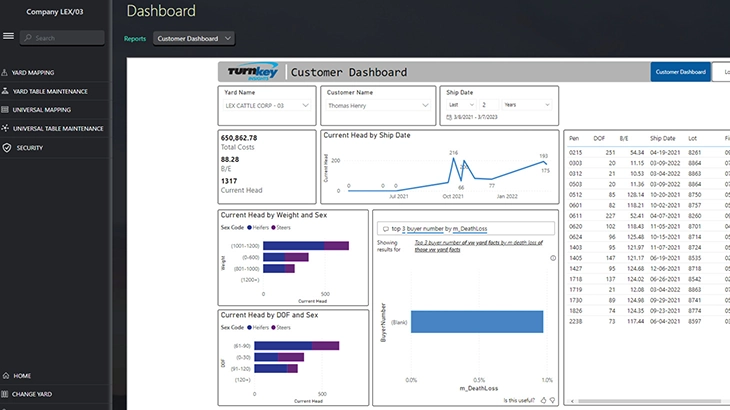This screenshot has width=730, height=410.
Task: Click the table horizontal scrollbar
Action: coord(649,401)
